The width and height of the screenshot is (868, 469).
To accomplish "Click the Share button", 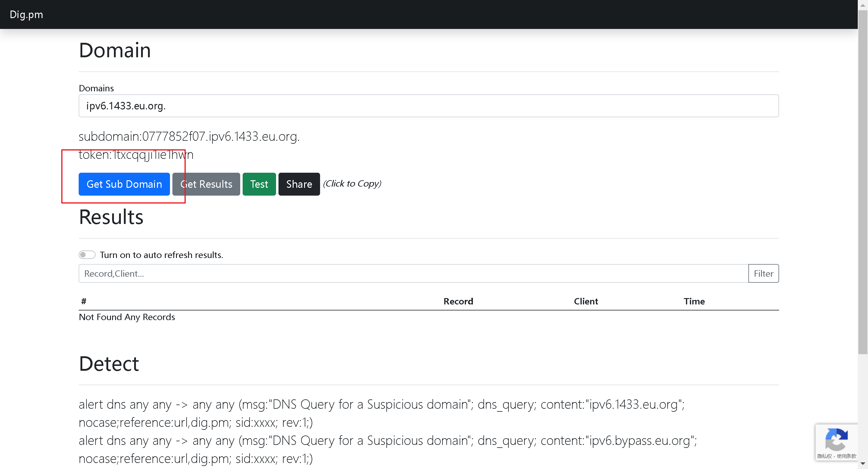I will [299, 184].
